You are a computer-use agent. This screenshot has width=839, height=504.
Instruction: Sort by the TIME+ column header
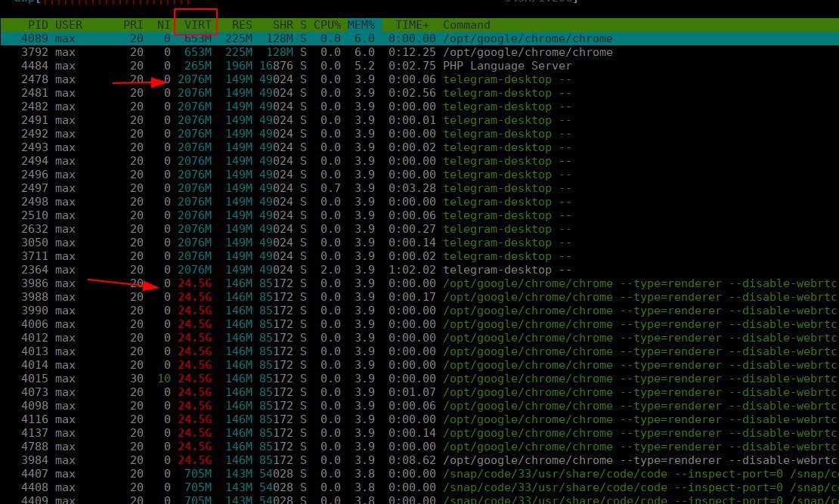point(412,25)
